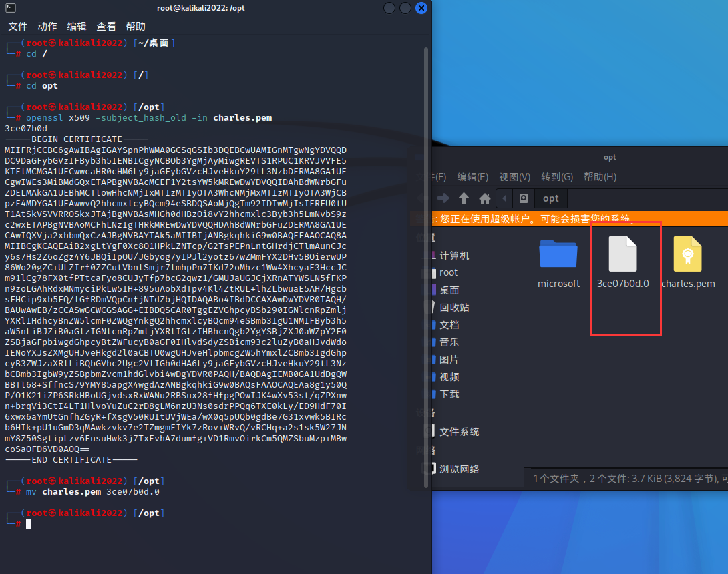Click the disk icon in path bar
This screenshot has width=728, height=574.
pyautogui.click(x=524, y=198)
